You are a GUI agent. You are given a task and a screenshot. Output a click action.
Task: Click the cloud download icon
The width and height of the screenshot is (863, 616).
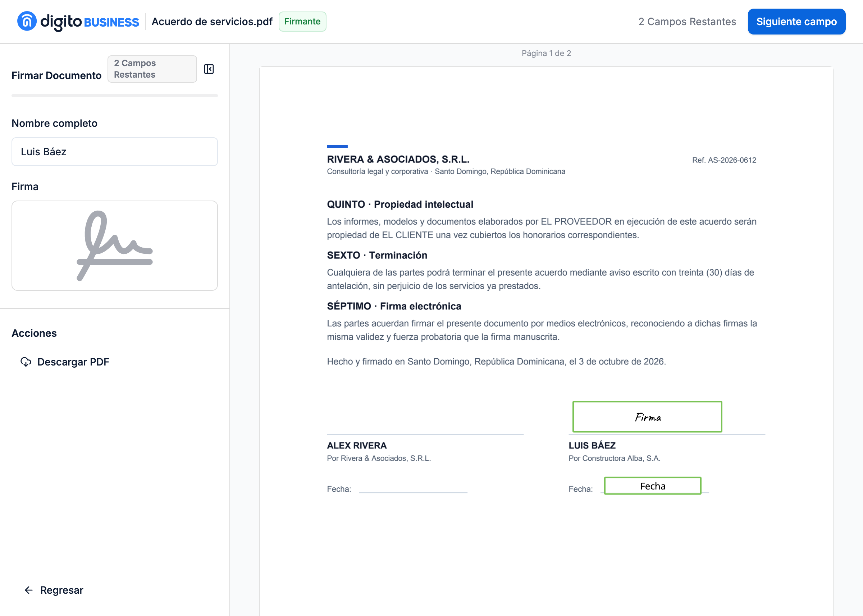(x=26, y=362)
